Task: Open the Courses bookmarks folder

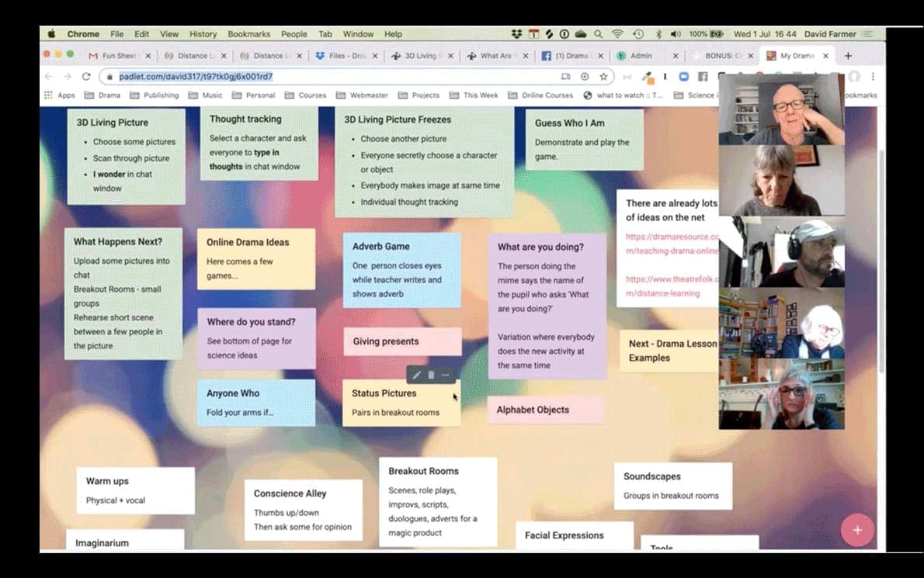Action: point(306,95)
